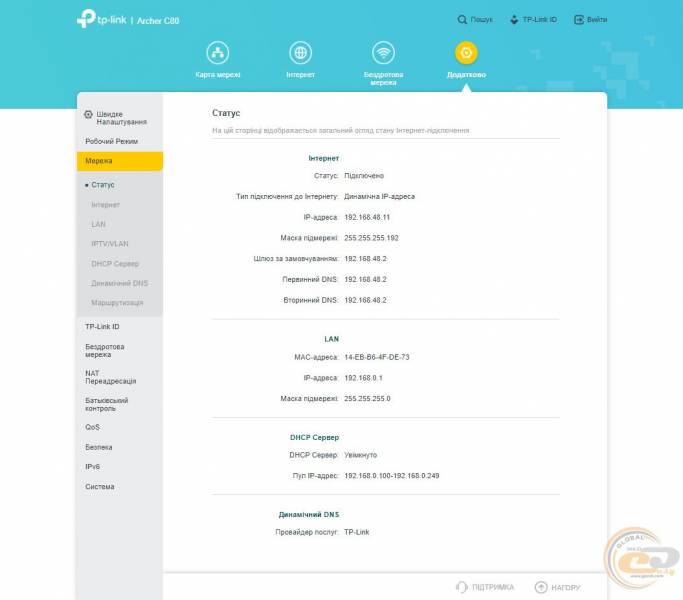683x600 pixels.
Task: Click the НАГОРУ back-to-top link
Action: (x=566, y=588)
